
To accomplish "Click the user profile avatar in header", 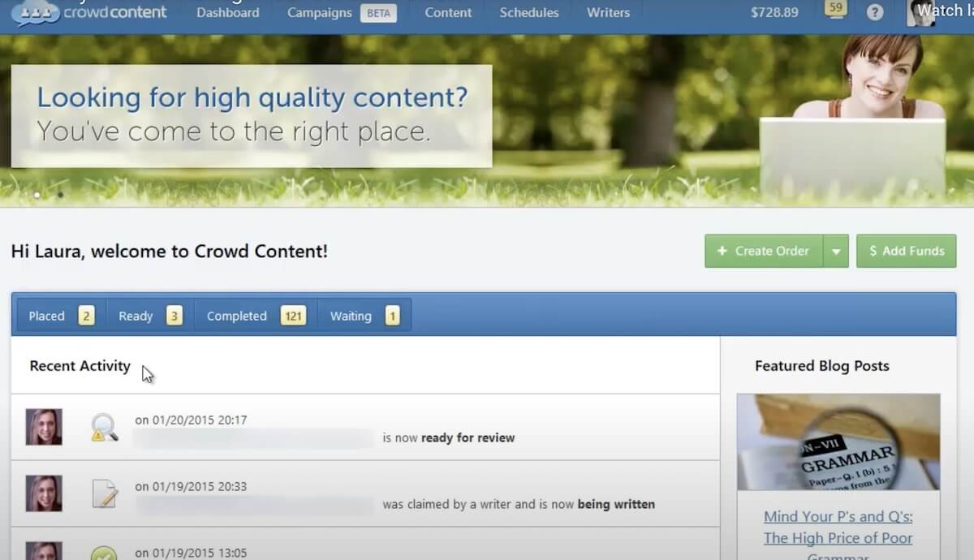I will point(921,12).
